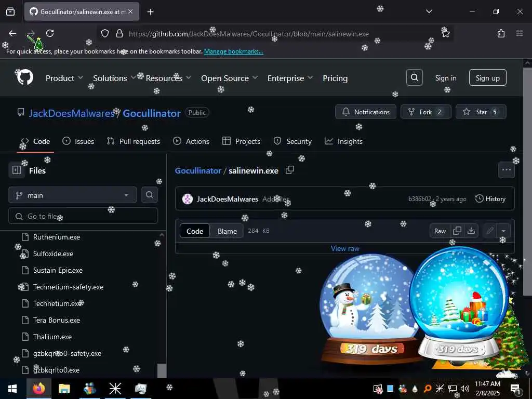Expand Solutions menu in GitHub header
The height and width of the screenshot is (399, 532).
(114, 78)
